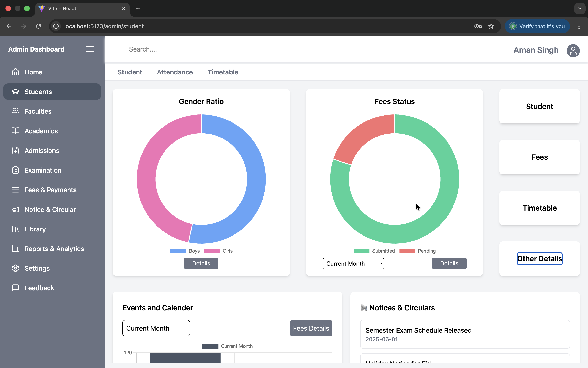Bookmark this page with the star icon
This screenshot has height=368, width=588.
click(x=491, y=26)
